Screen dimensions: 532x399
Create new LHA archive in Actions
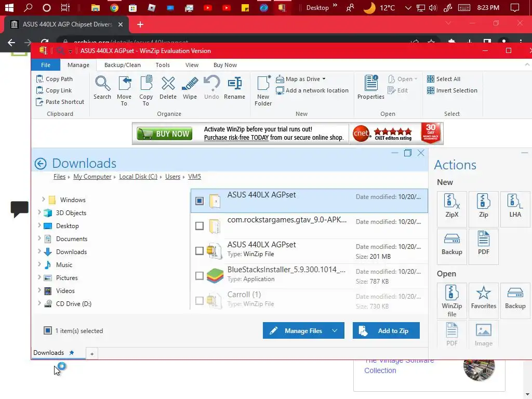[x=515, y=209]
